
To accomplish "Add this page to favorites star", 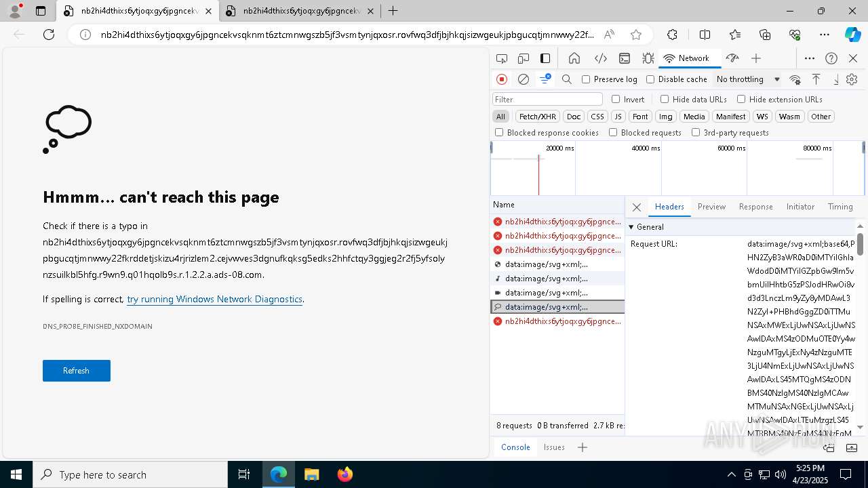I will (x=636, y=35).
